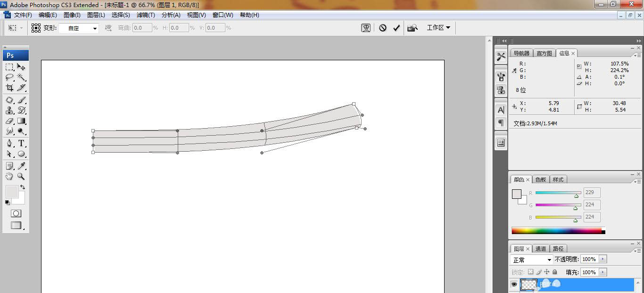
Task: Select the Zoom tool
Action: pos(21,176)
